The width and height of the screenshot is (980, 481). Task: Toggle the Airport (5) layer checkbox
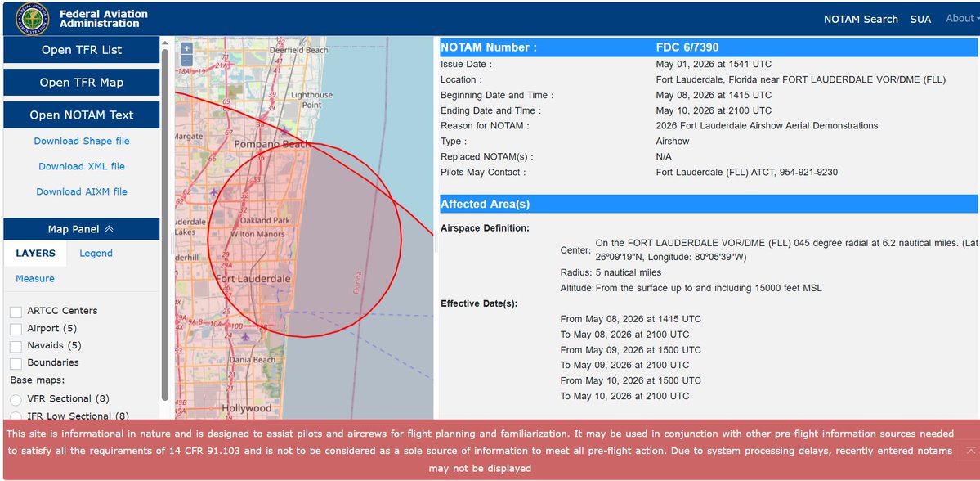16,329
